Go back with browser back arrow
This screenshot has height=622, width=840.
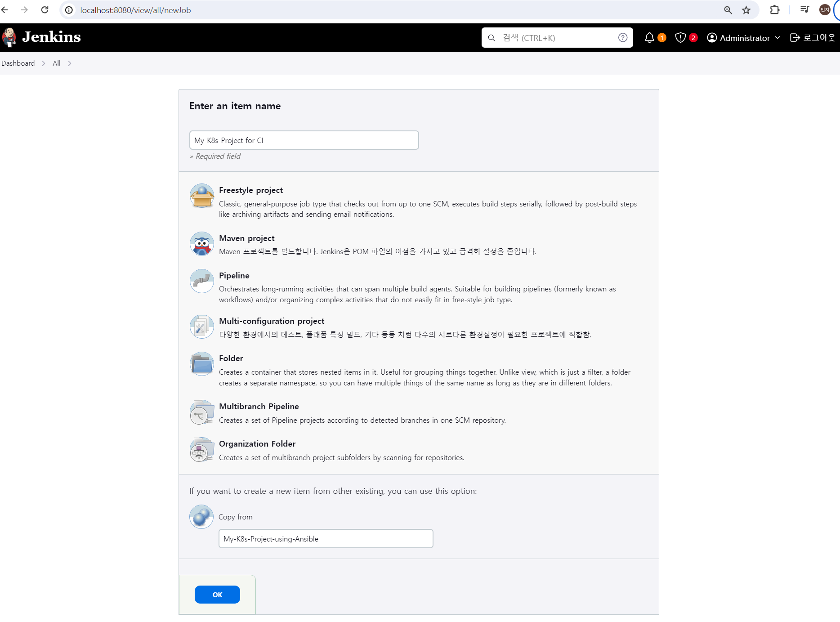click(4, 10)
